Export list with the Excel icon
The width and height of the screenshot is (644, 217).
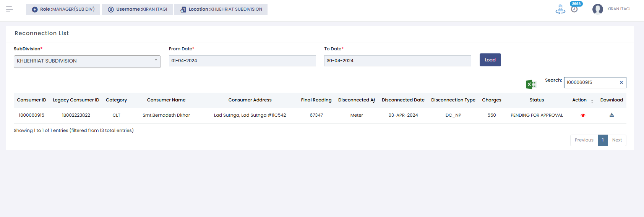tap(531, 84)
